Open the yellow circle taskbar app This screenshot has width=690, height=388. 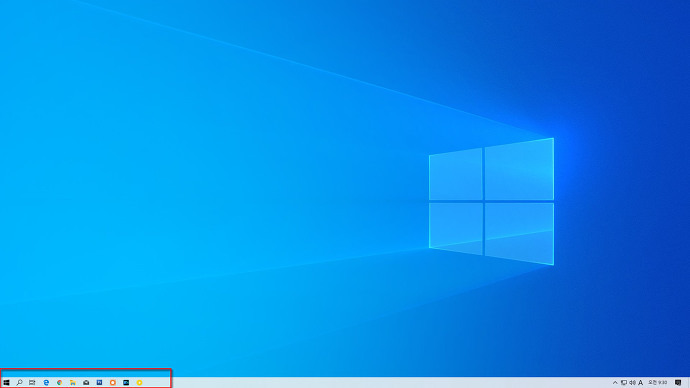click(x=139, y=383)
